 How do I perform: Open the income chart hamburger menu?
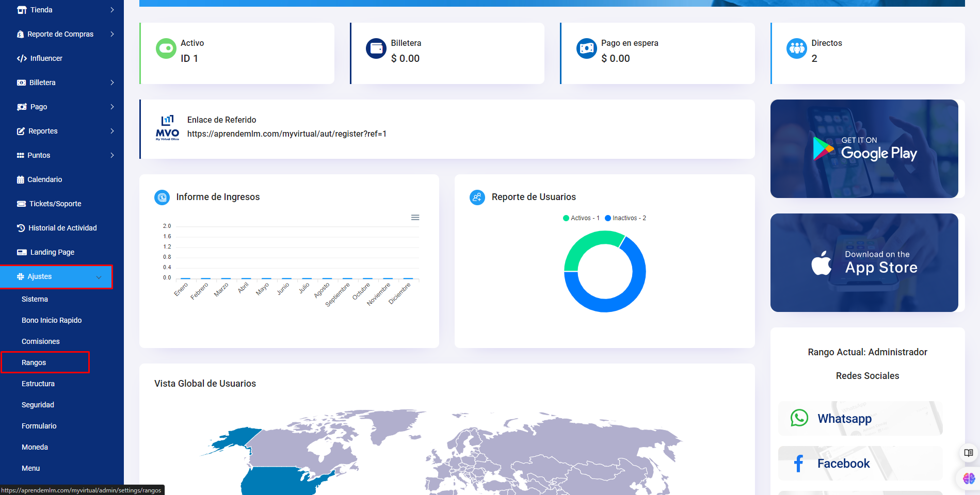tap(415, 218)
